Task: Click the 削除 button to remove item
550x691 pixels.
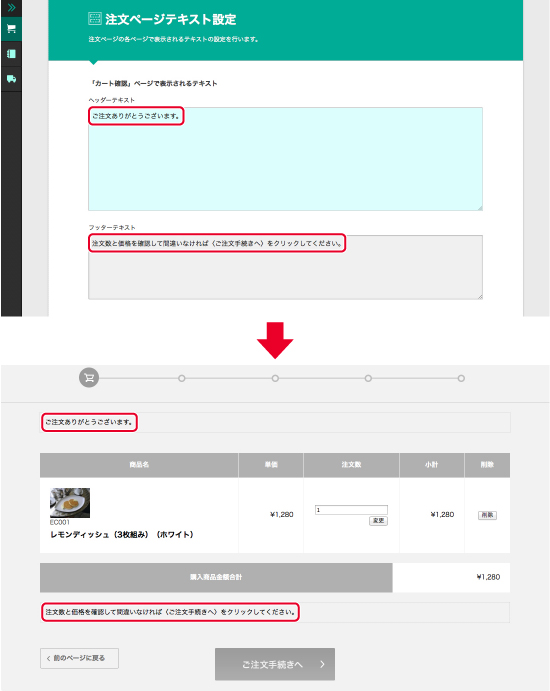Action: [x=487, y=515]
